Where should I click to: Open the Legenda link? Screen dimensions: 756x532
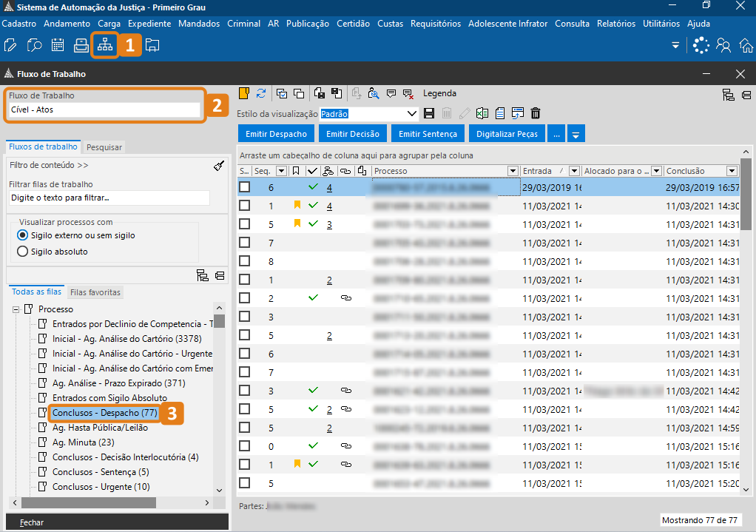click(x=439, y=93)
